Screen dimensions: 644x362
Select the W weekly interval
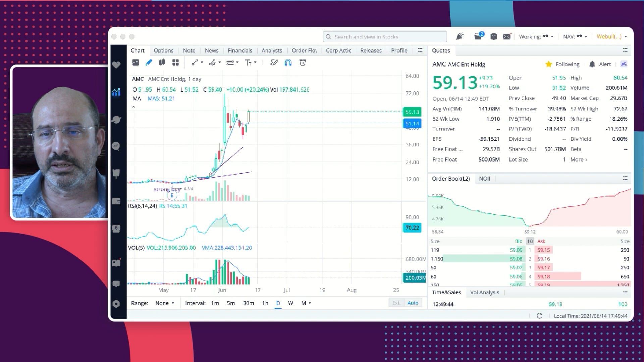pyautogui.click(x=290, y=303)
